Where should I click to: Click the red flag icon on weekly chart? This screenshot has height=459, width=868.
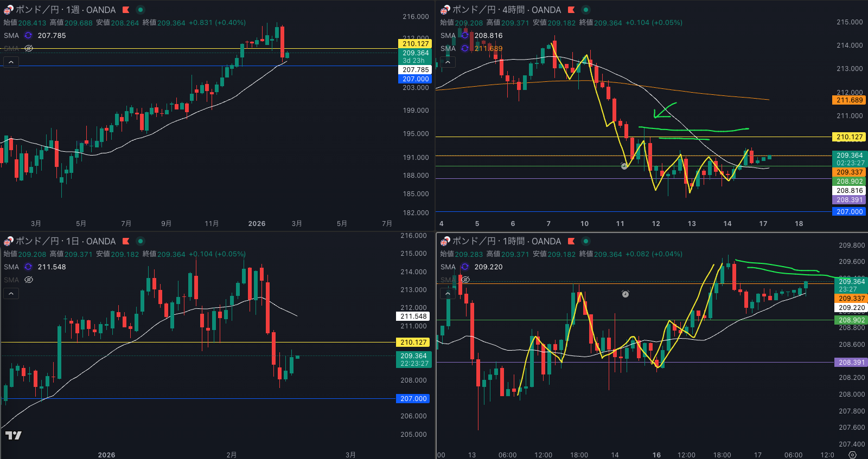click(x=126, y=10)
